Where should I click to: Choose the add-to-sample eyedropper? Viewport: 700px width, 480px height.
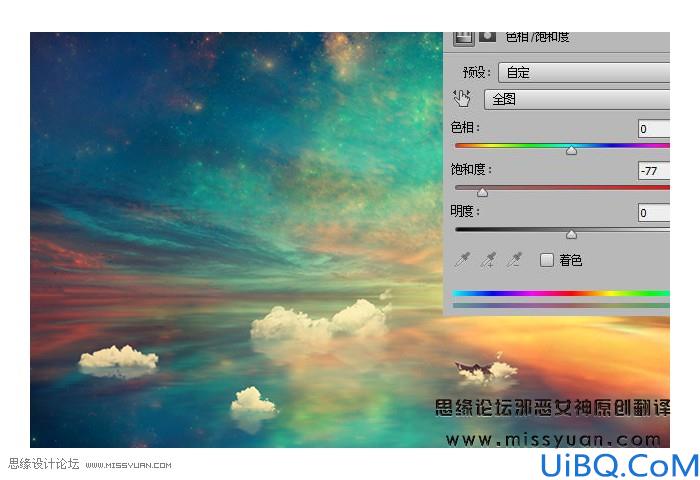[488, 259]
